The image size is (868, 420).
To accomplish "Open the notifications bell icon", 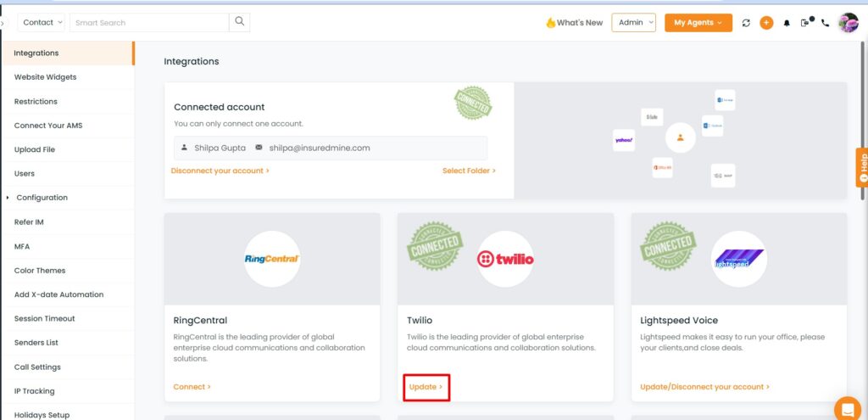I will [x=787, y=23].
